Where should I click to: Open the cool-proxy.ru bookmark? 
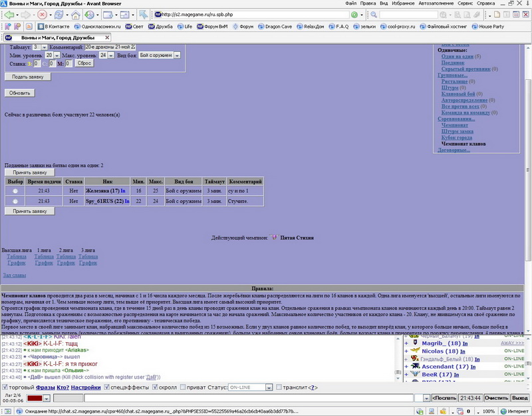[398, 27]
